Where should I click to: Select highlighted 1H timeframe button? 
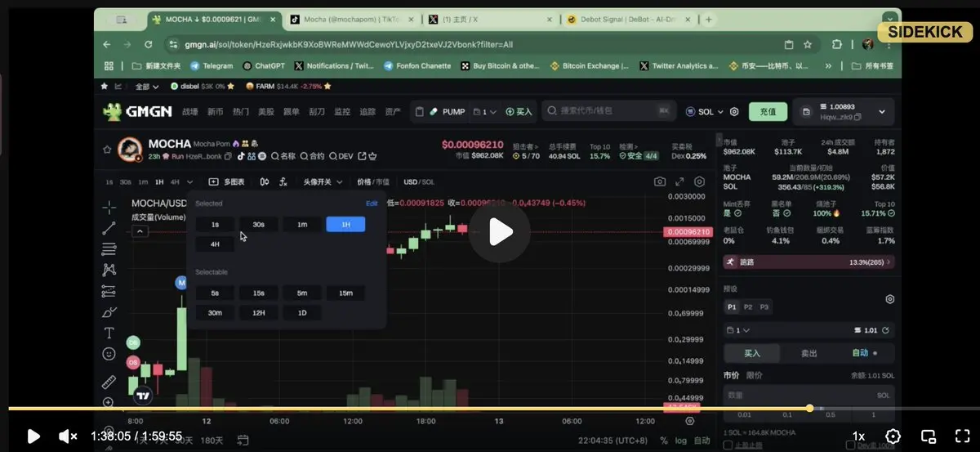point(345,224)
